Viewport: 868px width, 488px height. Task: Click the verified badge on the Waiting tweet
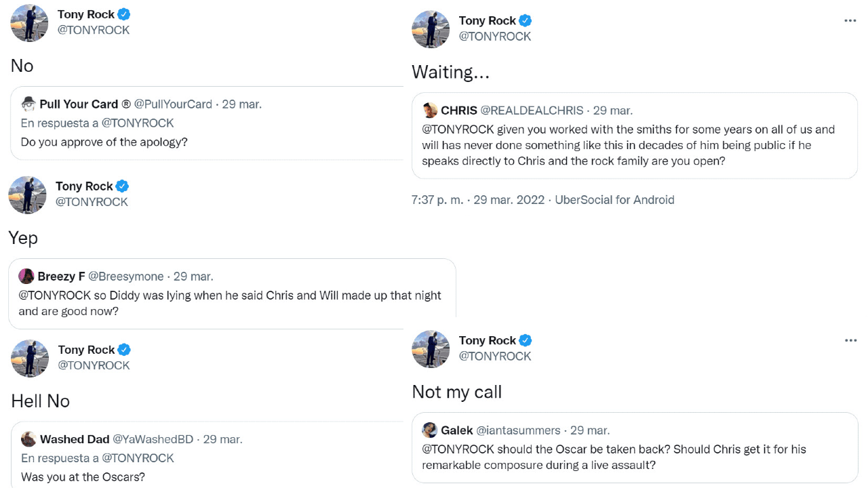(524, 20)
